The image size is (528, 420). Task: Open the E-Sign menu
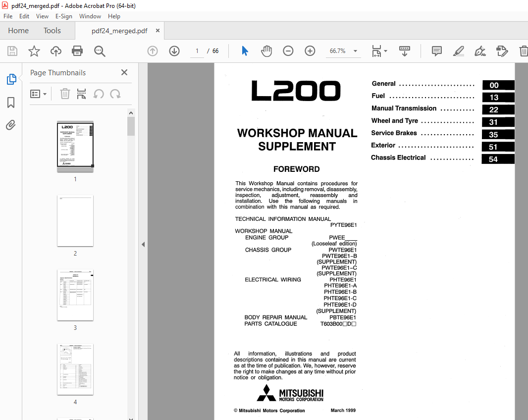pyautogui.click(x=63, y=16)
